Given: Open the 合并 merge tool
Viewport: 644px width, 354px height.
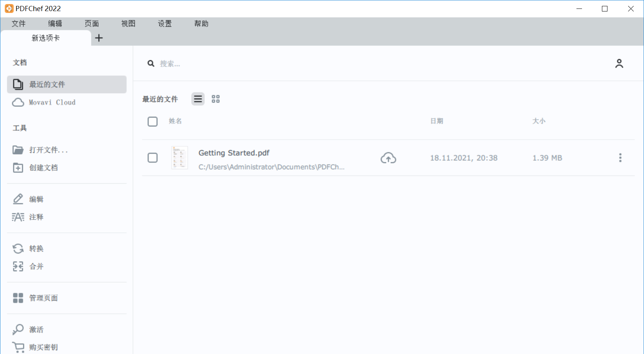Looking at the screenshot, I should pyautogui.click(x=28, y=266).
